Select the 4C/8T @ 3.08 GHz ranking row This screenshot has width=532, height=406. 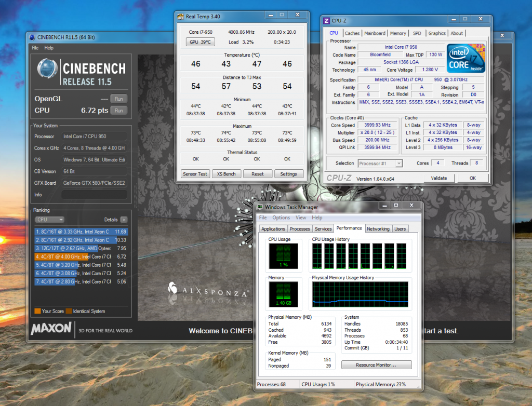pos(81,273)
